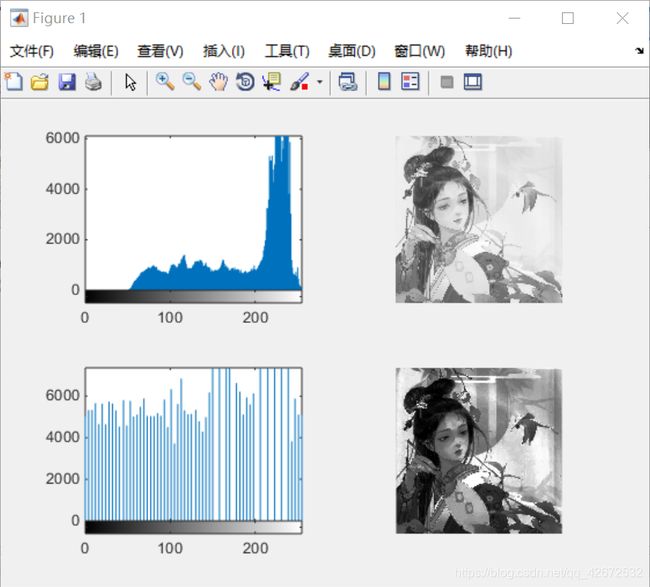Image resolution: width=650 pixels, height=587 pixels.
Task: Open the 查看(V) menu
Action: pyautogui.click(x=160, y=51)
